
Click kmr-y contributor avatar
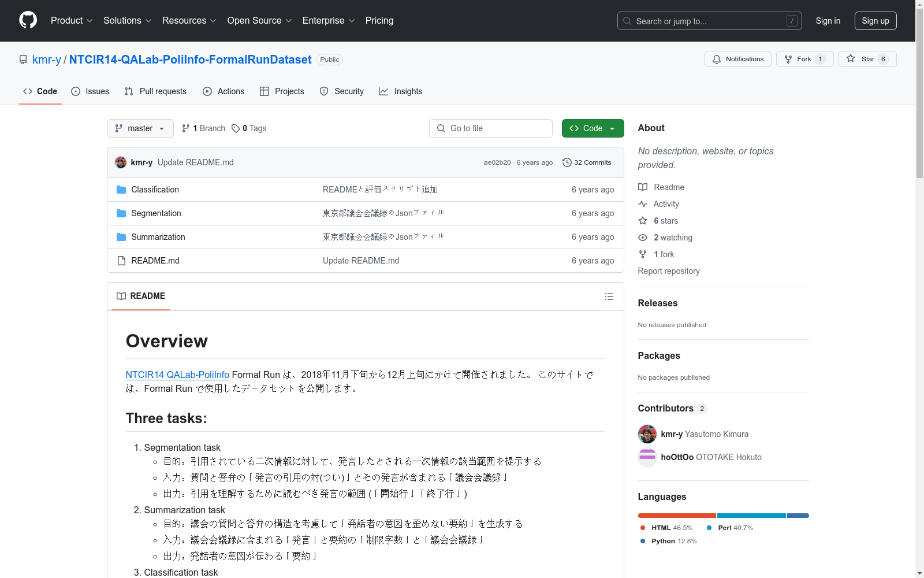click(647, 434)
